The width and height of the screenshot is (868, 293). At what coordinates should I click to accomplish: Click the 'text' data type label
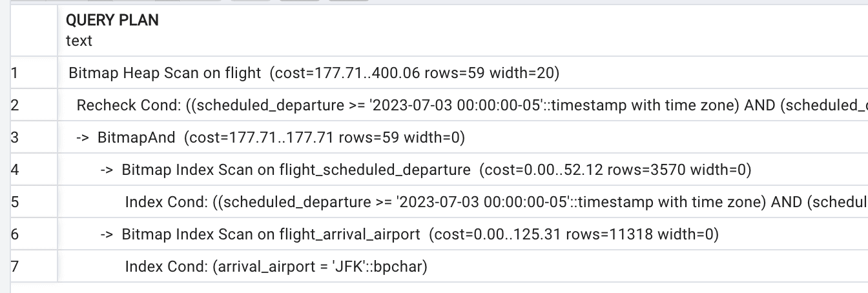pos(79,41)
